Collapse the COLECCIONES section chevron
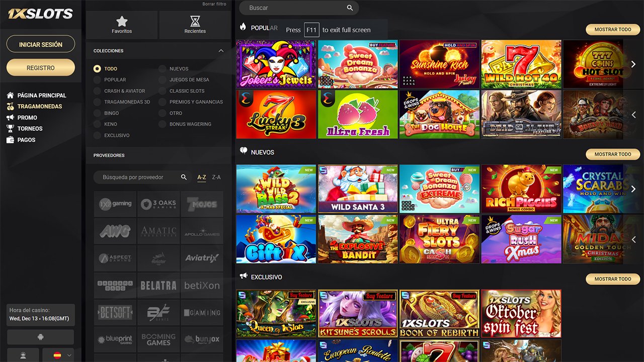This screenshot has width=644, height=362. [220, 50]
